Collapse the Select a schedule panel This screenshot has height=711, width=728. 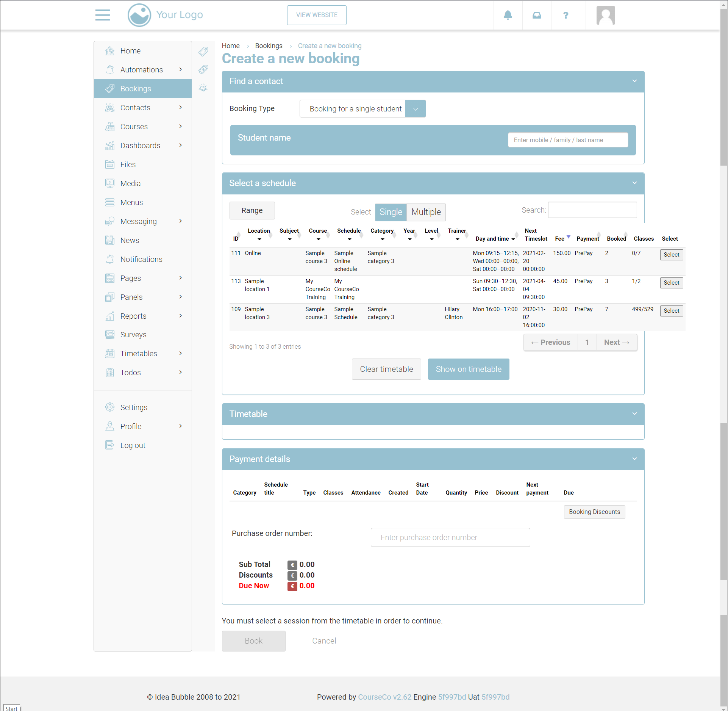(x=634, y=183)
